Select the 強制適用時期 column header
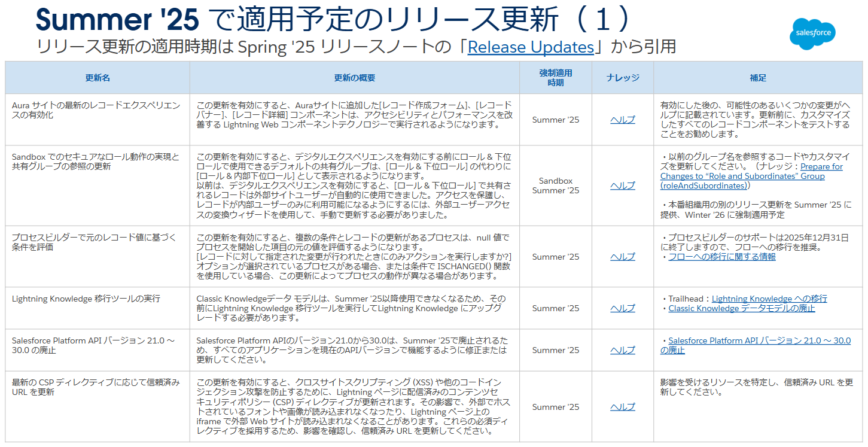This screenshot has height=447, width=868. click(x=556, y=78)
